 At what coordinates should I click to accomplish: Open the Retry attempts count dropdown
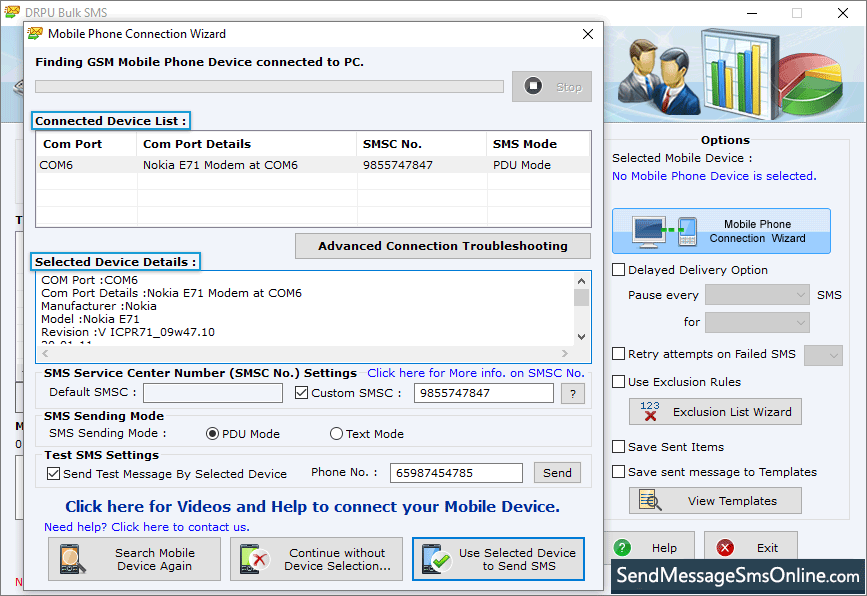coord(823,355)
